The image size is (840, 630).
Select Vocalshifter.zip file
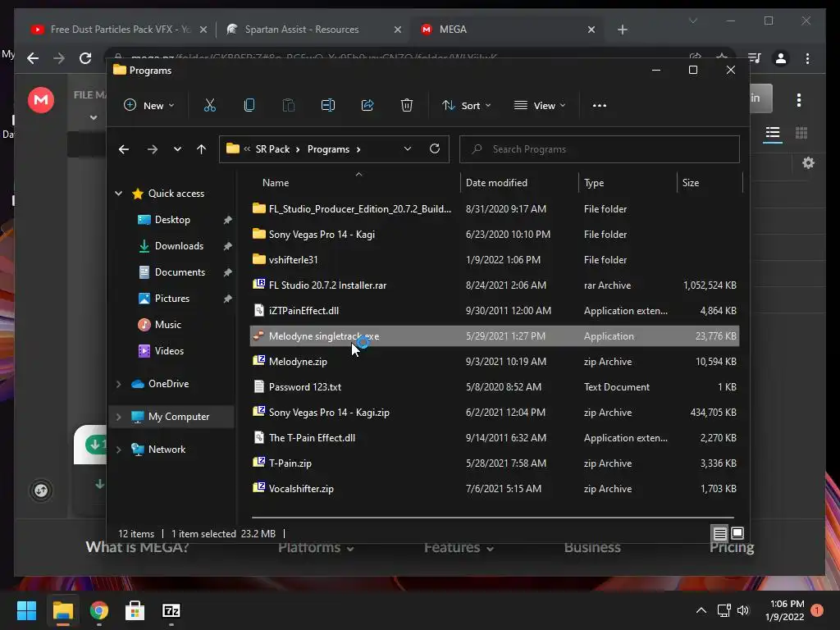click(494, 489)
